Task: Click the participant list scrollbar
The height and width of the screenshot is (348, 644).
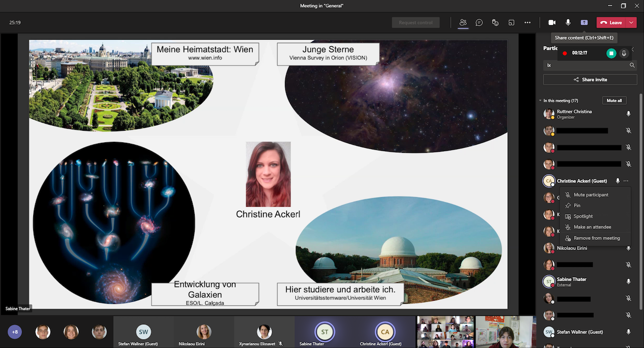Action: tap(640, 201)
